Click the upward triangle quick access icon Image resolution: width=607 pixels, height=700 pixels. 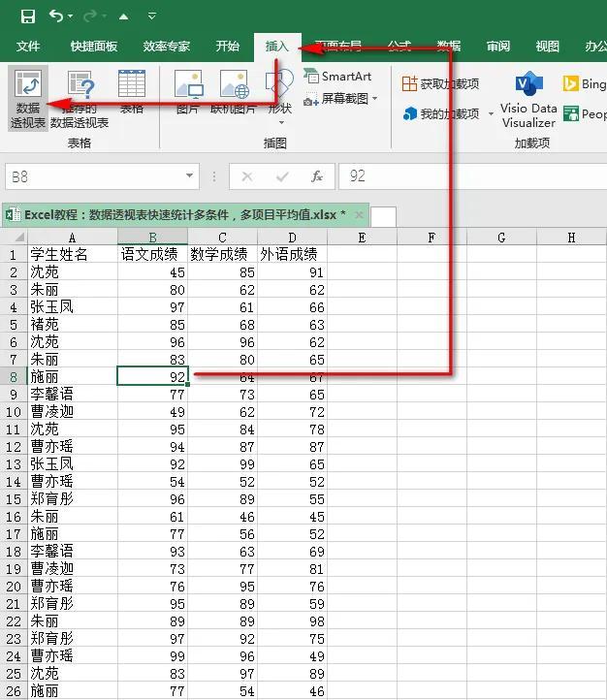124,16
